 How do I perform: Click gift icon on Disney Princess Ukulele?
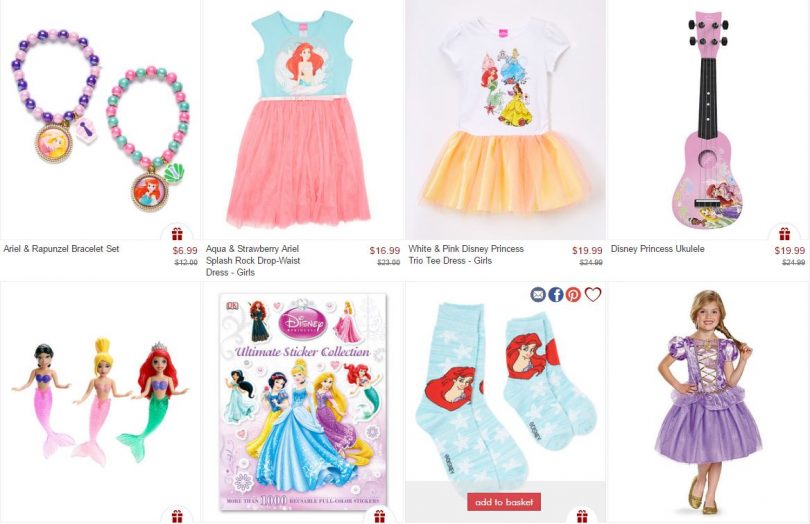tap(785, 234)
